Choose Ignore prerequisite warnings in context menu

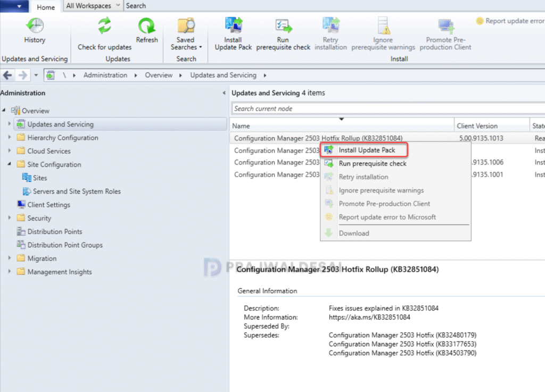click(x=381, y=190)
